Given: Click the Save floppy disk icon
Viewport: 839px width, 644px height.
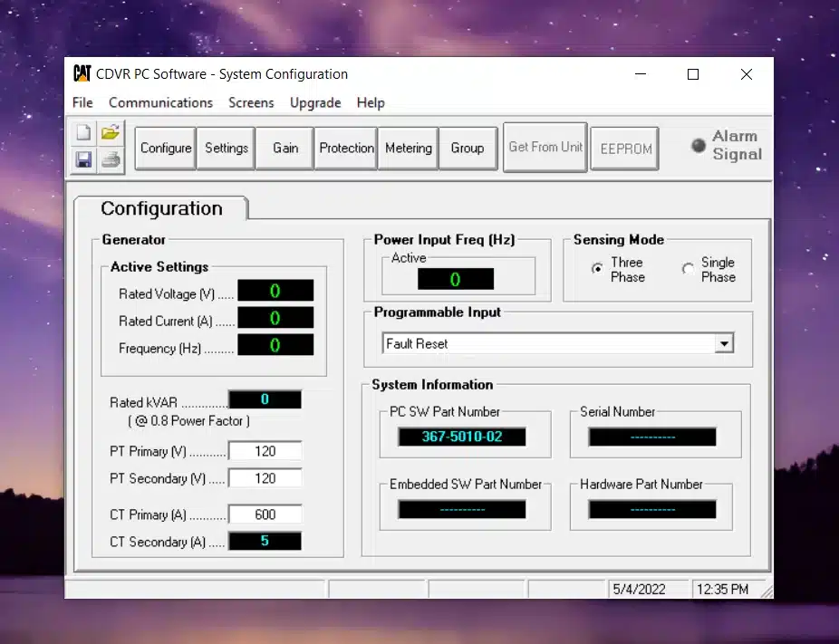Looking at the screenshot, I should click(83, 160).
